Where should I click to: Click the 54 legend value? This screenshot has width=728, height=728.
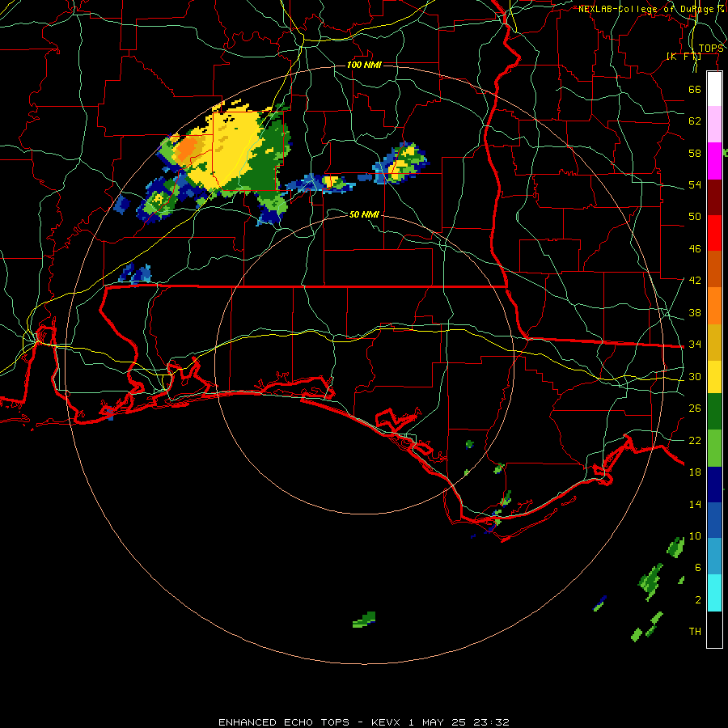695,184
